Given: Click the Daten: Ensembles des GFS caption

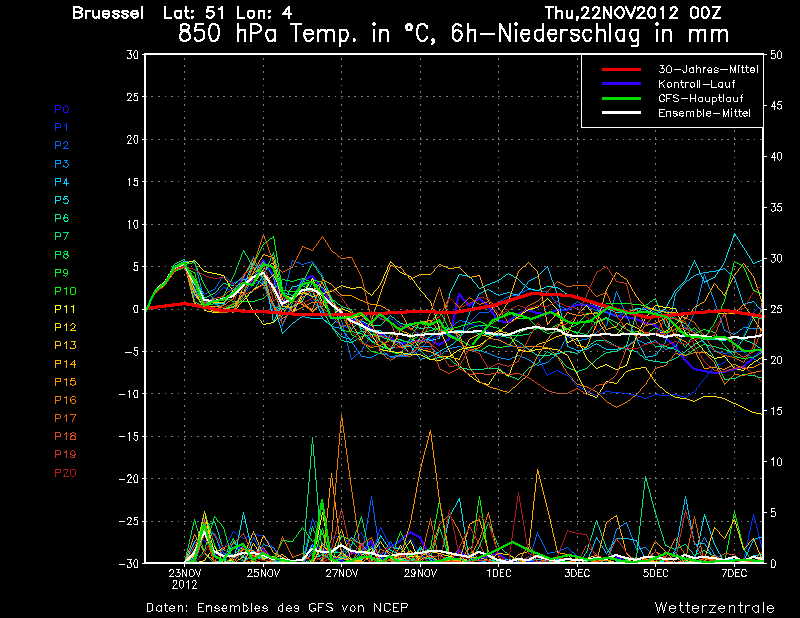Looking at the screenshot, I should pos(277,607).
